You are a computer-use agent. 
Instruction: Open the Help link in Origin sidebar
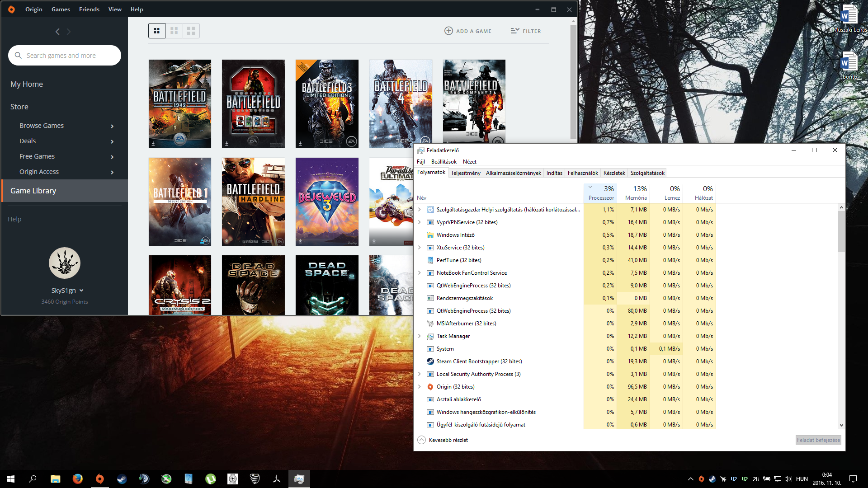pos(14,219)
